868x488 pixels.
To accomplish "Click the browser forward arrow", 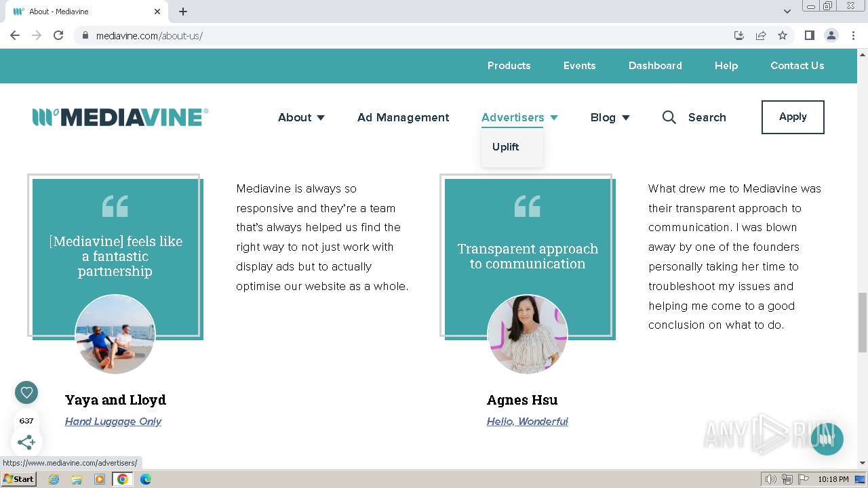I will 37,35.
